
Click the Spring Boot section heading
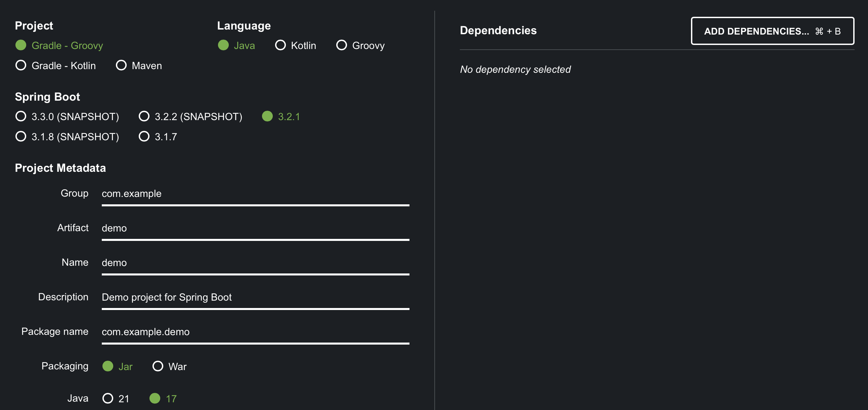[47, 97]
